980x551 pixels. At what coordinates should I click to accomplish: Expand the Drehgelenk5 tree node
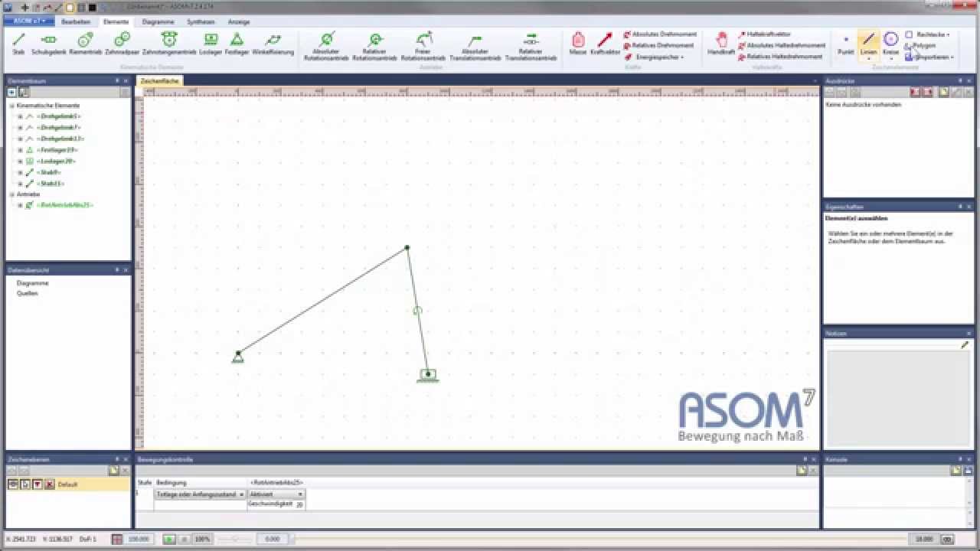tap(20, 116)
